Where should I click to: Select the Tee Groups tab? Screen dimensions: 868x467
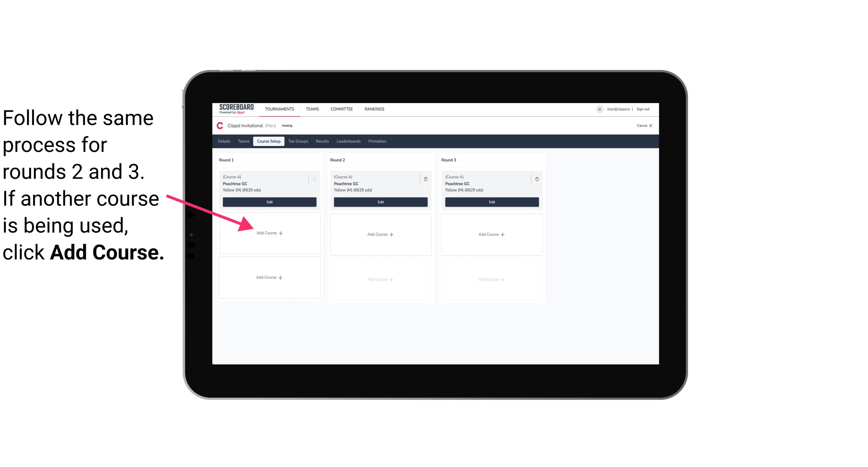pos(297,141)
